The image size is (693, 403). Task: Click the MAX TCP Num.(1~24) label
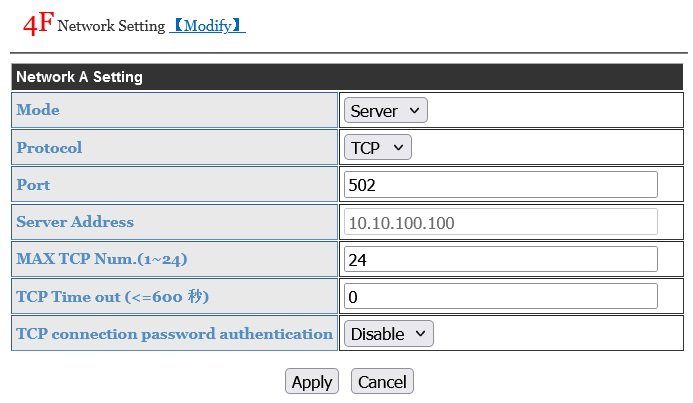point(102,259)
